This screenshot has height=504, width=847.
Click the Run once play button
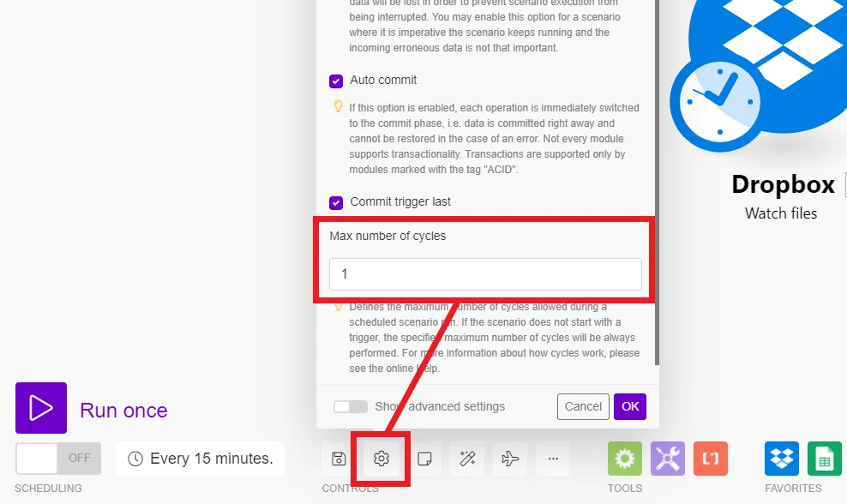(x=41, y=408)
